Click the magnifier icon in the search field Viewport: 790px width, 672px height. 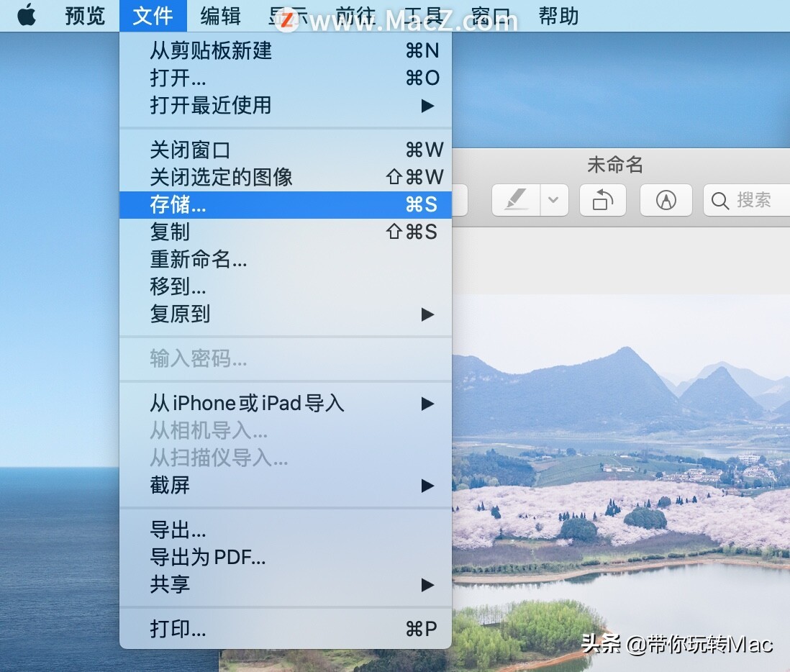point(719,201)
